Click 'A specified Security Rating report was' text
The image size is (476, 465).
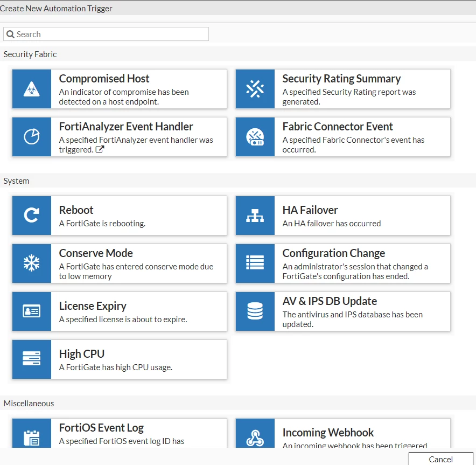tap(349, 92)
